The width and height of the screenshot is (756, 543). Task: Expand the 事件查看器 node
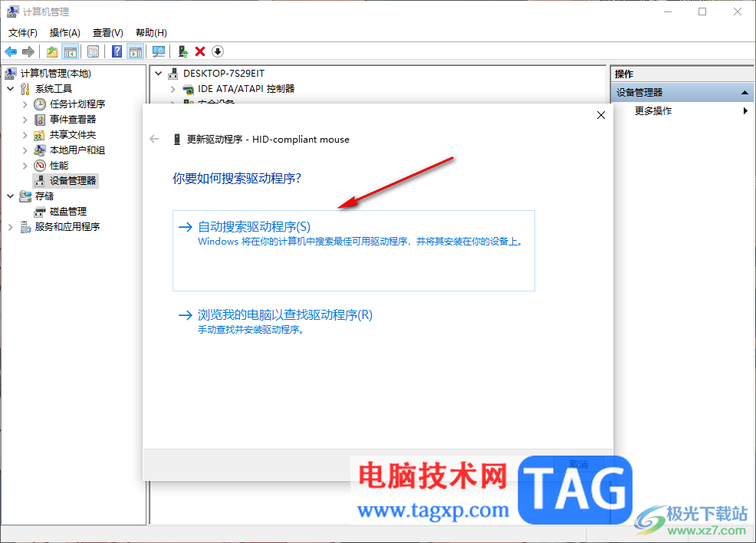pyautogui.click(x=25, y=120)
